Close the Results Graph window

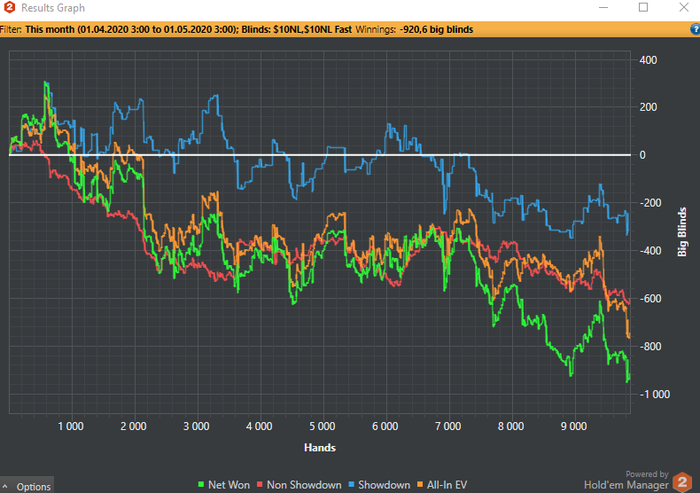pyautogui.click(x=683, y=8)
